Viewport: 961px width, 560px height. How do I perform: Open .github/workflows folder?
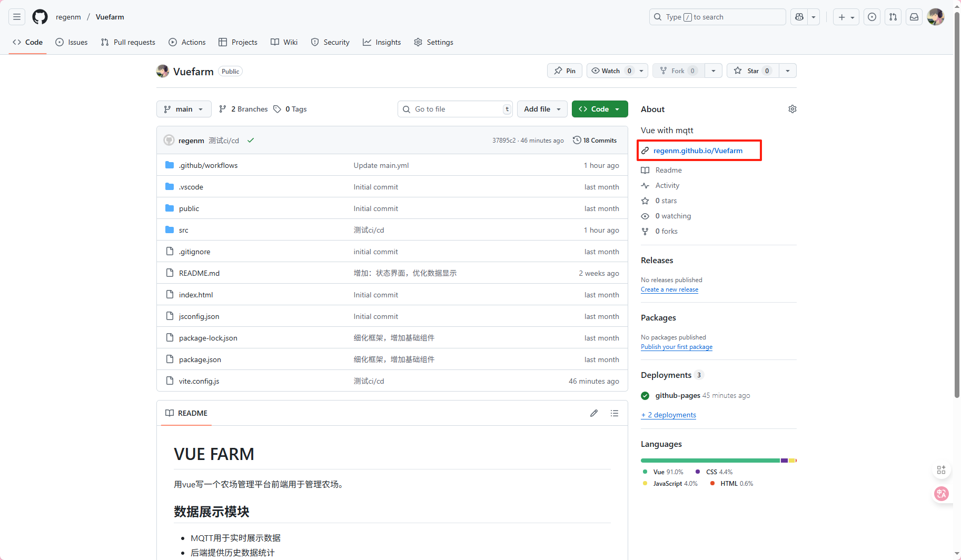tap(208, 165)
